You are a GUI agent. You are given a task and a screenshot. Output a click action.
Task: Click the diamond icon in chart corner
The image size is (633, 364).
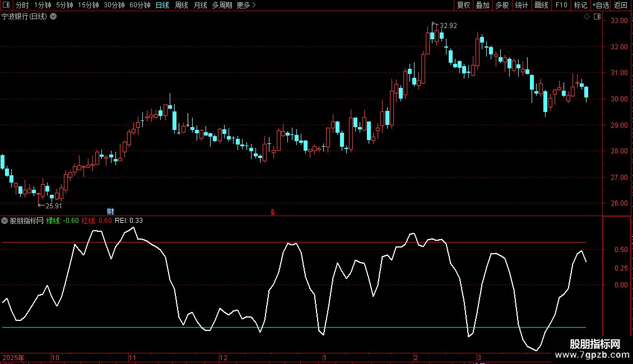(587, 17)
